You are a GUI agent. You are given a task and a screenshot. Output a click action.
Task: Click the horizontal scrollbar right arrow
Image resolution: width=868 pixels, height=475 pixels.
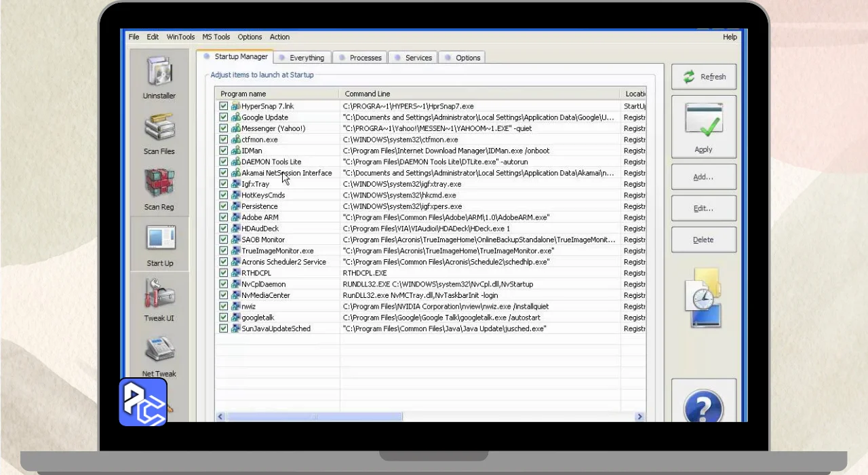click(x=639, y=417)
